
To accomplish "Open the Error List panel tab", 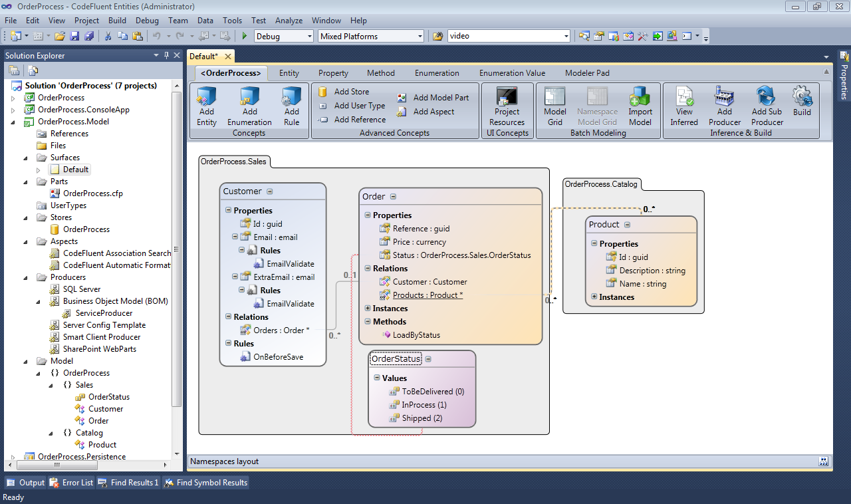I will (72, 483).
